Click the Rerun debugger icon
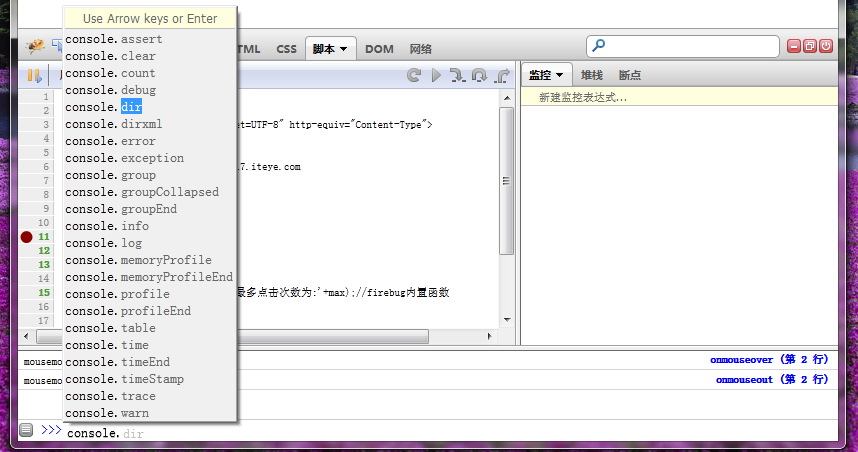Image resolution: width=858 pixels, height=452 pixels. (x=414, y=75)
